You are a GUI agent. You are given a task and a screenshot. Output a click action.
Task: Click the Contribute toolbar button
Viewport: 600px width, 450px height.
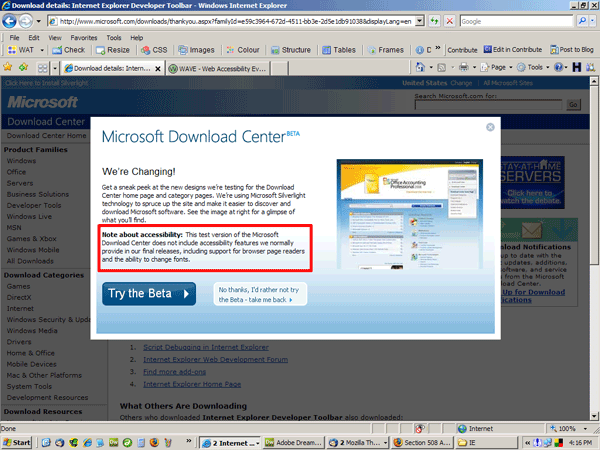[x=462, y=50]
